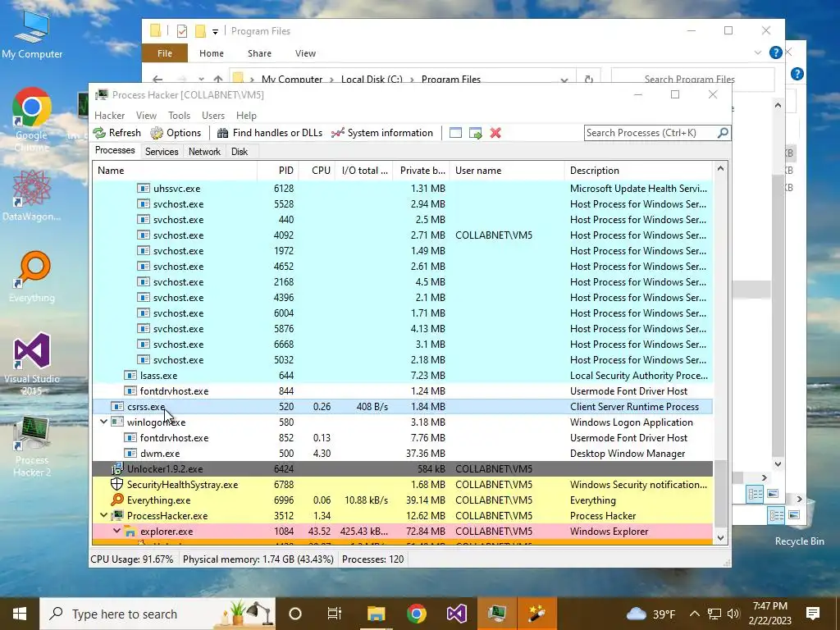This screenshot has height=630, width=840.
Task: Open the Hacker menu
Action: 109,116
